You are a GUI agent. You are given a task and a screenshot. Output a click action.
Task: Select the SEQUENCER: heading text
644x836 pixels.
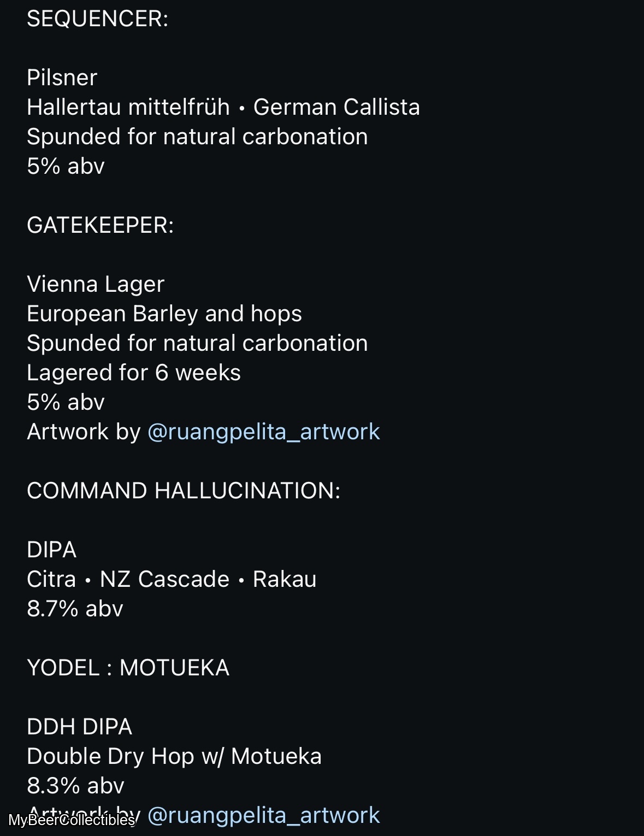[x=98, y=19]
